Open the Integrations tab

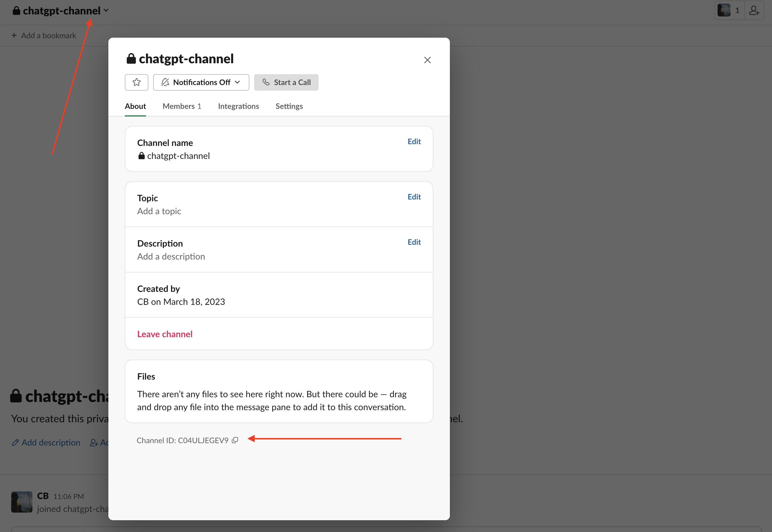coord(238,106)
